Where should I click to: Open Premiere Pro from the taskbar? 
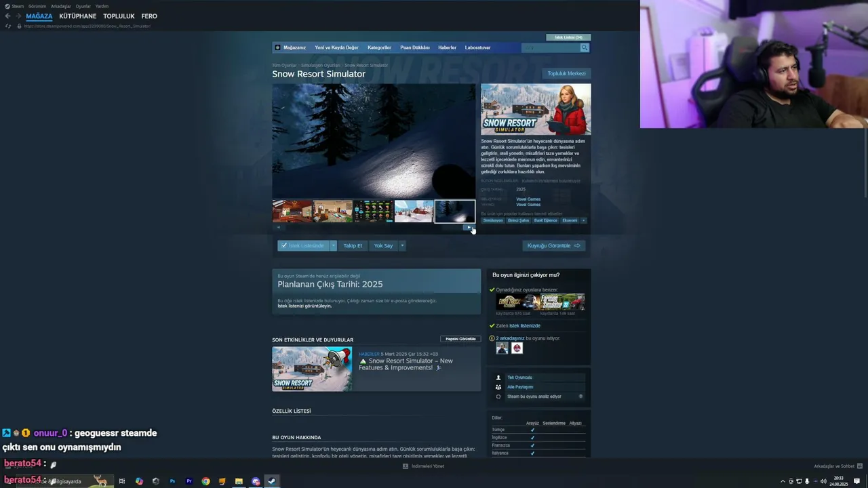point(189,481)
